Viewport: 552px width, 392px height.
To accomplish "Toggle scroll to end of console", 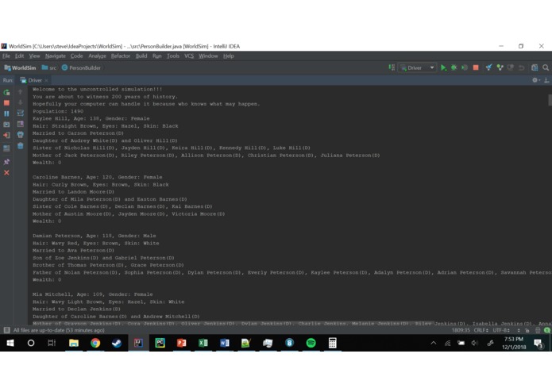I will [21, 124].
